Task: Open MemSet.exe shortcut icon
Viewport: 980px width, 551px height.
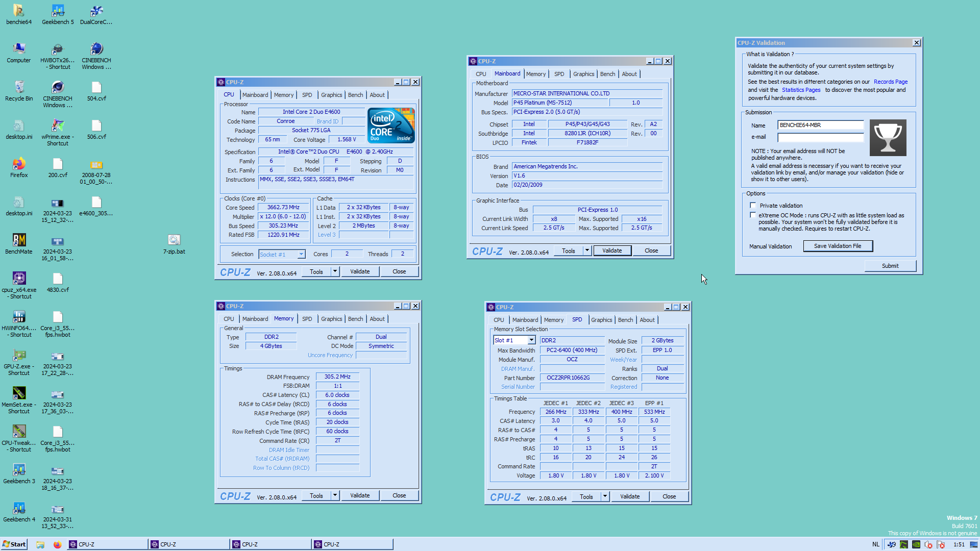Action: pos(19,400)
